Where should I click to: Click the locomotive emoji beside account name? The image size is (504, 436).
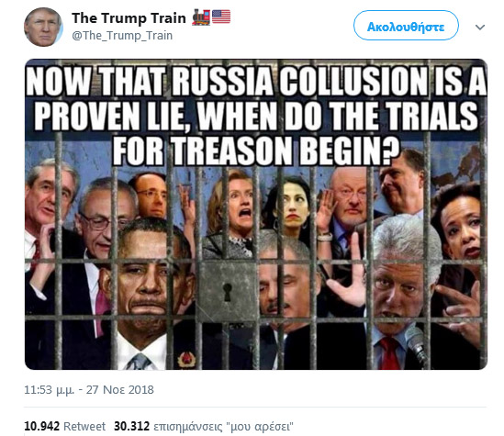[201, 17]
